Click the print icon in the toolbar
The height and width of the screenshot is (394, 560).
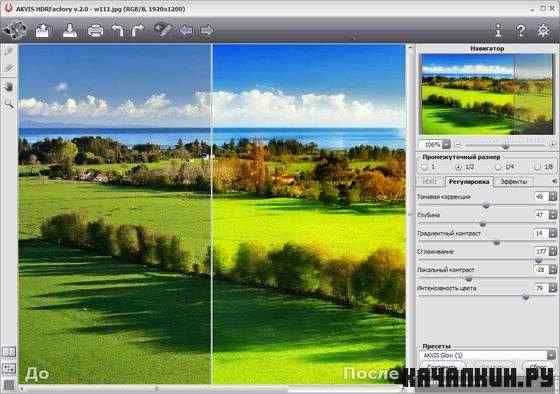(95, 31)
